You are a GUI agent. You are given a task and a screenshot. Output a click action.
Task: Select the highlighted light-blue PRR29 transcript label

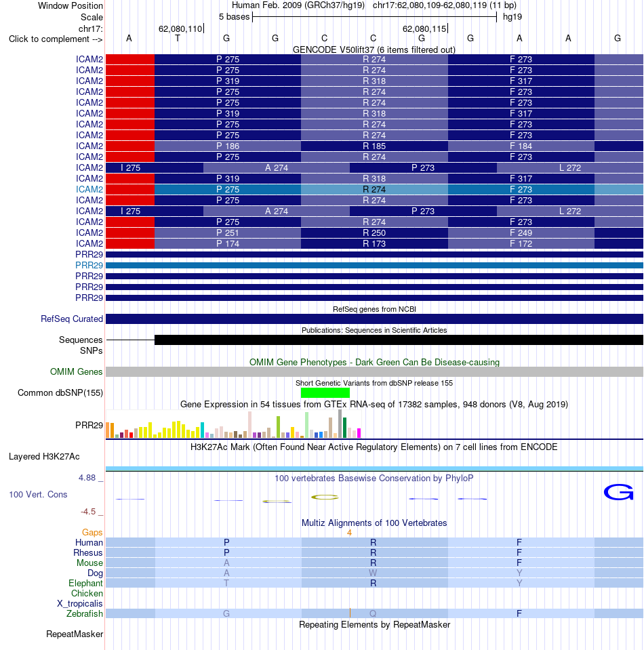point(89,265)
